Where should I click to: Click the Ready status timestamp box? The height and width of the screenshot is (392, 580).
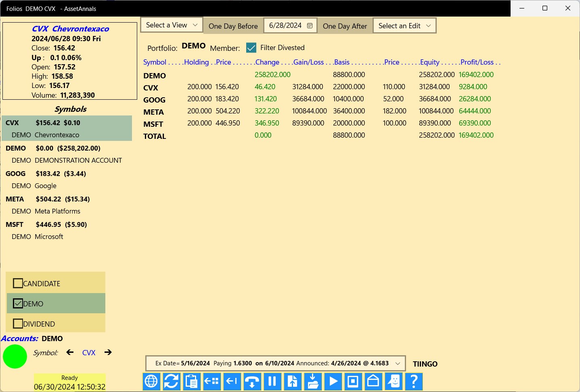pyautogui.click(x=69, y=382)
